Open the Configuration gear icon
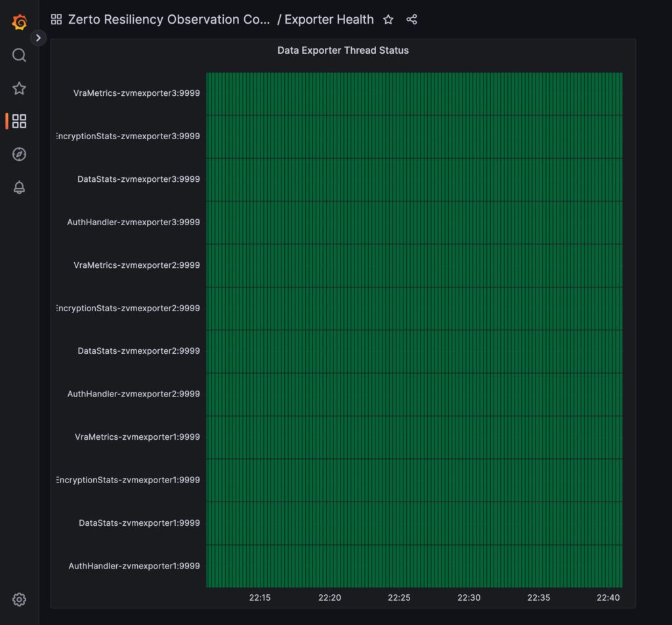Image resolution: width=672 pixels, height=625 pixels. click(x=19, y=599)
